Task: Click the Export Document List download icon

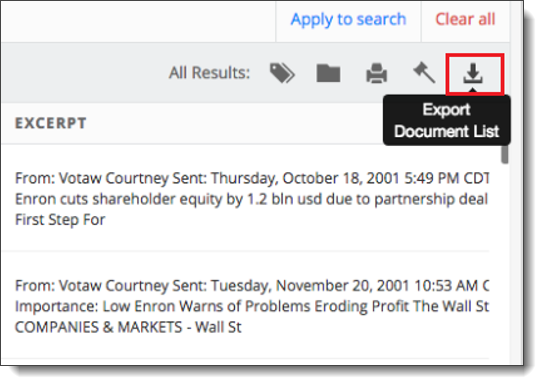Action: click(473, 74)
